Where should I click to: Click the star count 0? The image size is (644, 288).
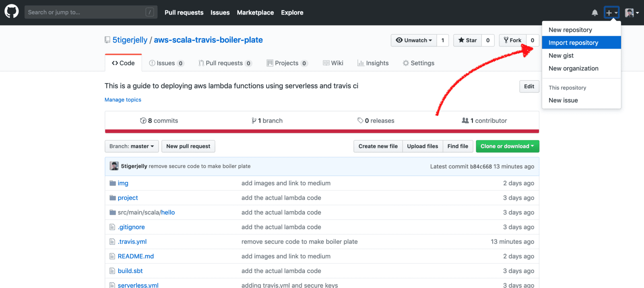coord(488,40)
